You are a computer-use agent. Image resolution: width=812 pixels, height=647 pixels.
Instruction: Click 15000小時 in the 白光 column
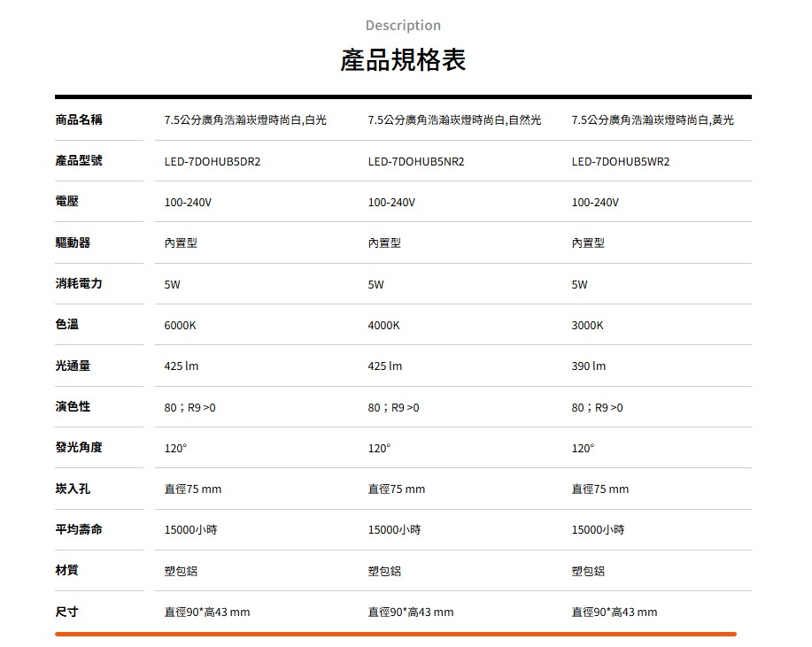point(190,530)
